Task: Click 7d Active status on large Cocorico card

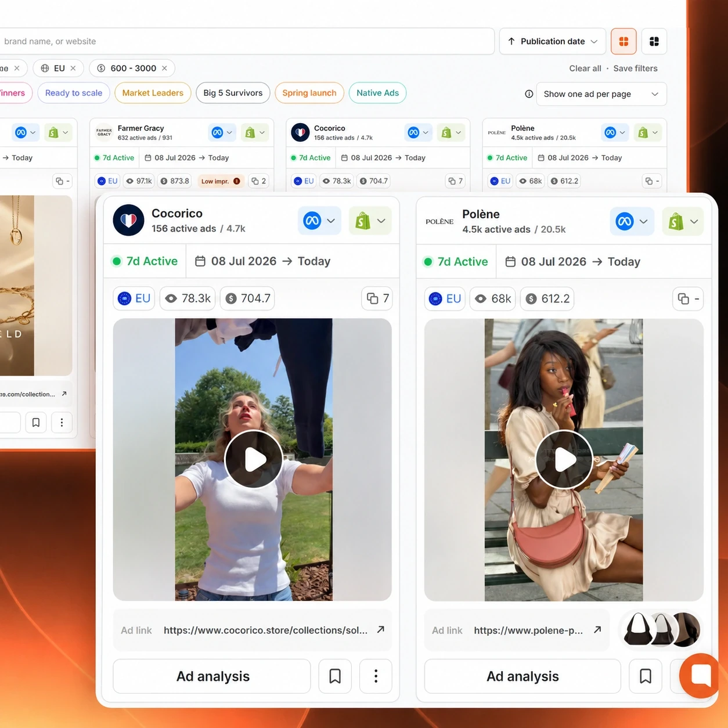Action: (145, 261)
